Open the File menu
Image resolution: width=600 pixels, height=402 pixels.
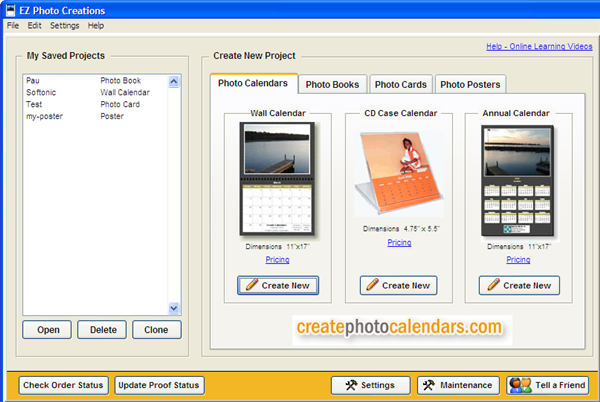13,25
